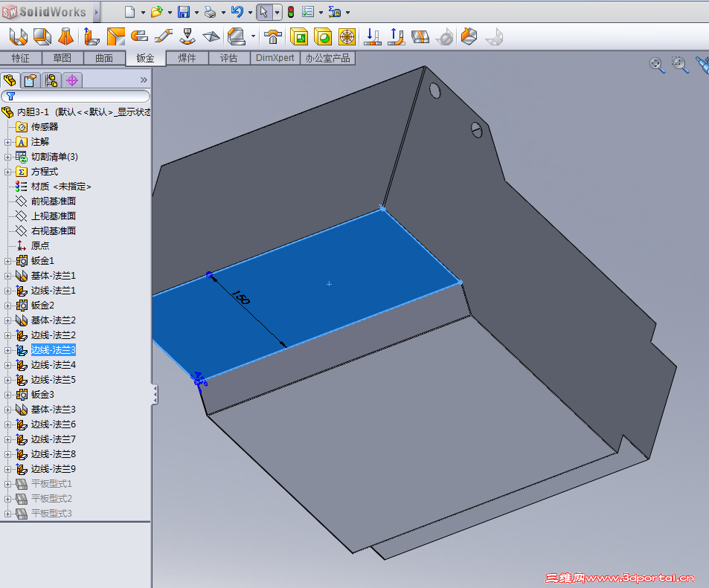Choose the Vent tool icon
Screen dimensions: 709x588
coord(347,36)
